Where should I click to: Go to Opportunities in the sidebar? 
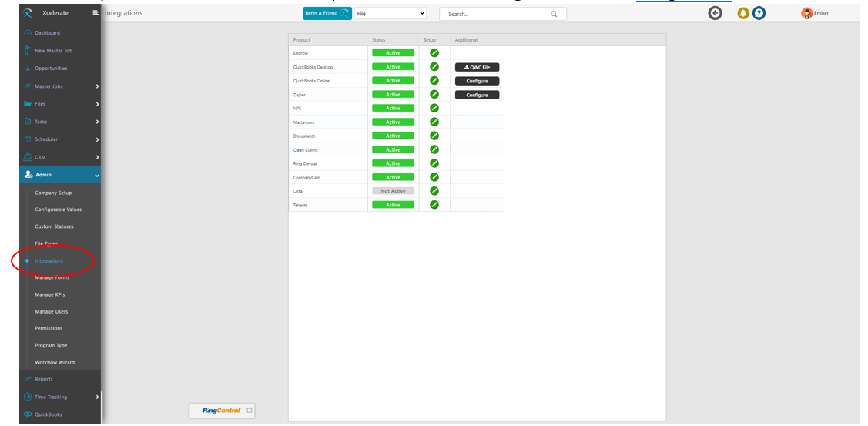[51, 68]
